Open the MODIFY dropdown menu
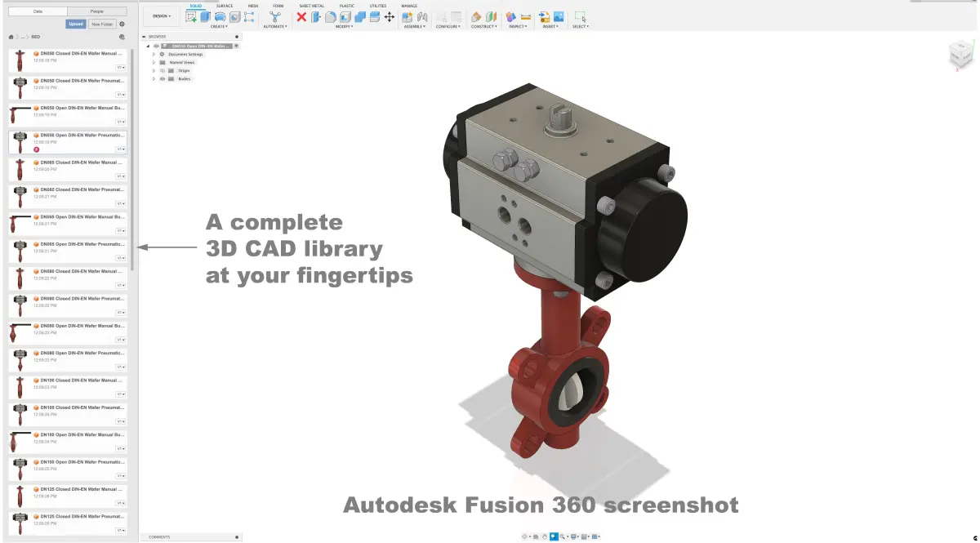This screenshot has width=980, height=543. click(344, 26)
